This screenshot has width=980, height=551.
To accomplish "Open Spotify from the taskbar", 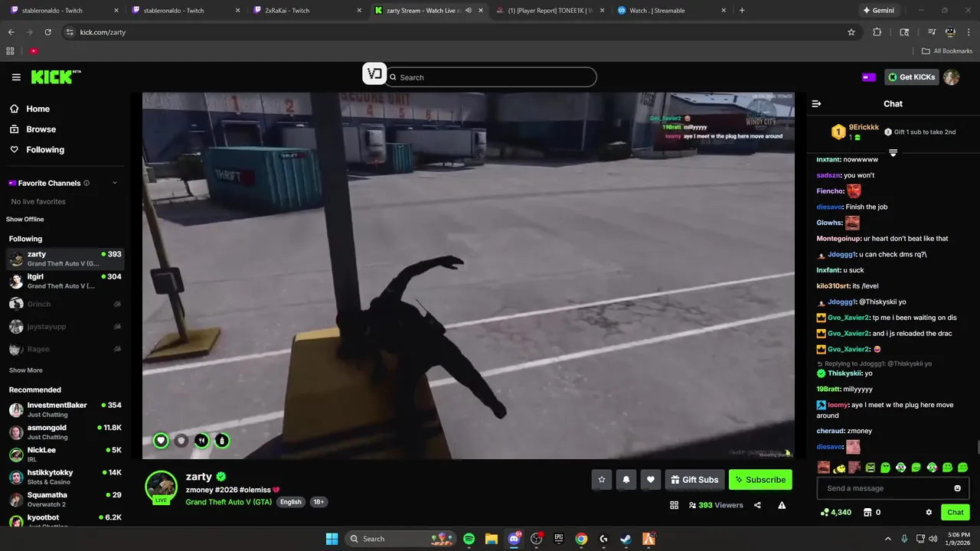I will pyautogui.click(x=469, y=539).
